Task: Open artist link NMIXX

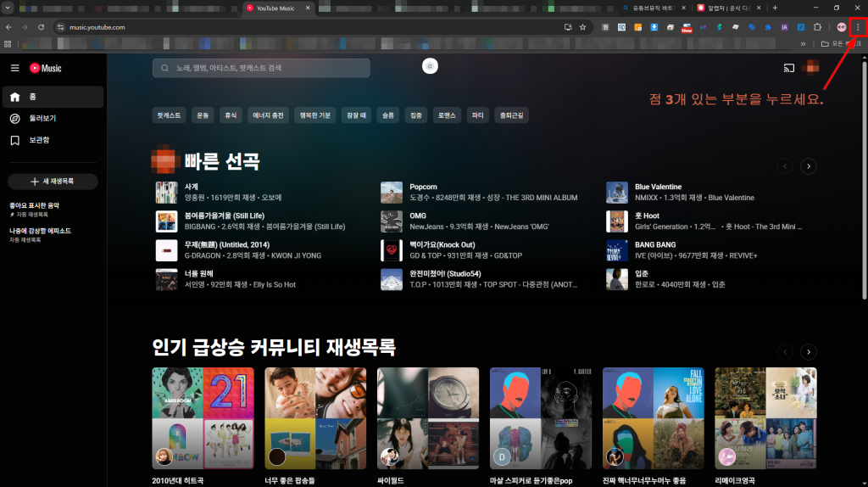Action: [x=647, y=198]
